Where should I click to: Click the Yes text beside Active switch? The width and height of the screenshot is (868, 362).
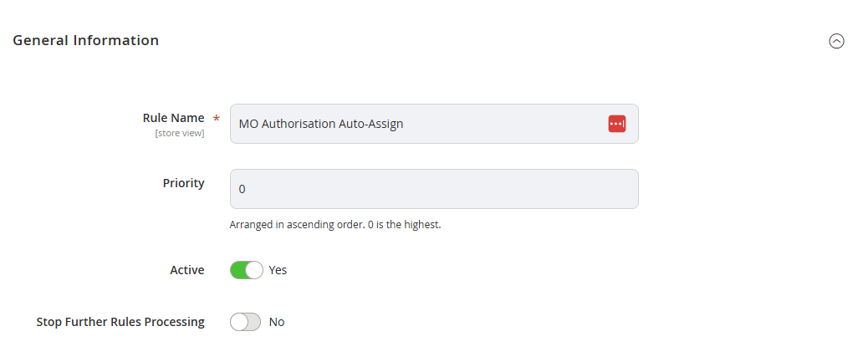[x=278, y=270]
